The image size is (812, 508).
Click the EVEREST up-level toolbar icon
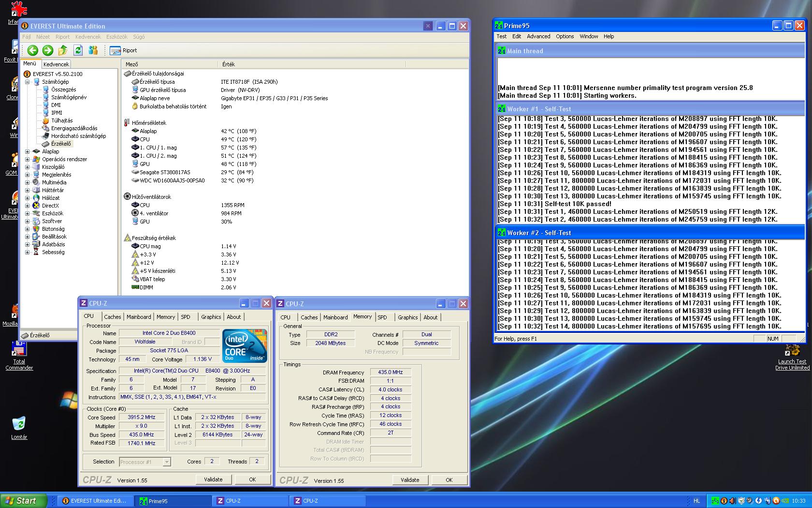pos(63,50)
